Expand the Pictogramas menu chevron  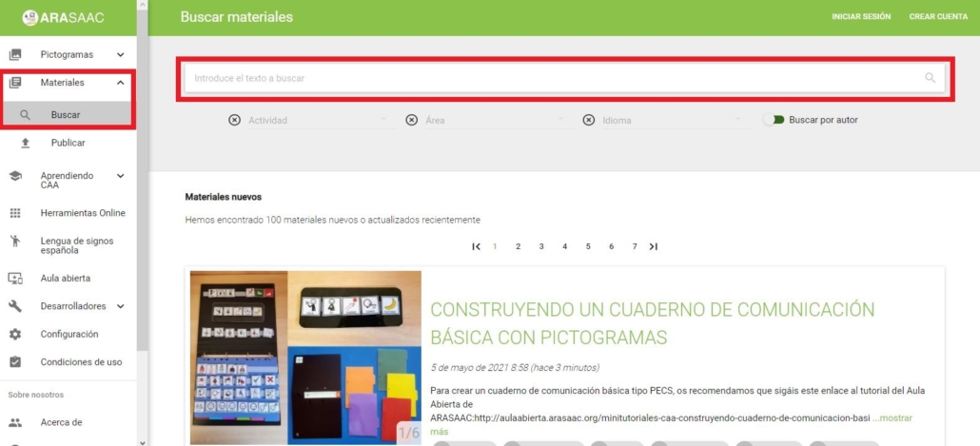[121, 54]
